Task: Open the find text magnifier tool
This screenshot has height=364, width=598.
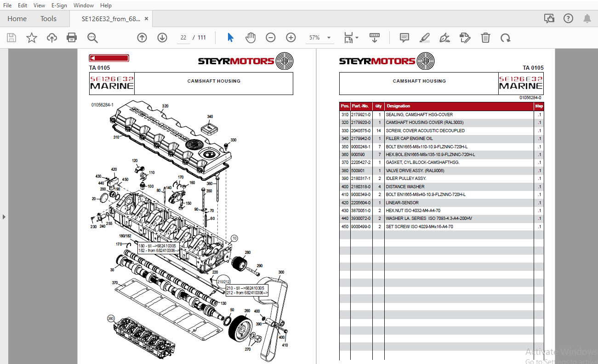Action: point(93,38)
